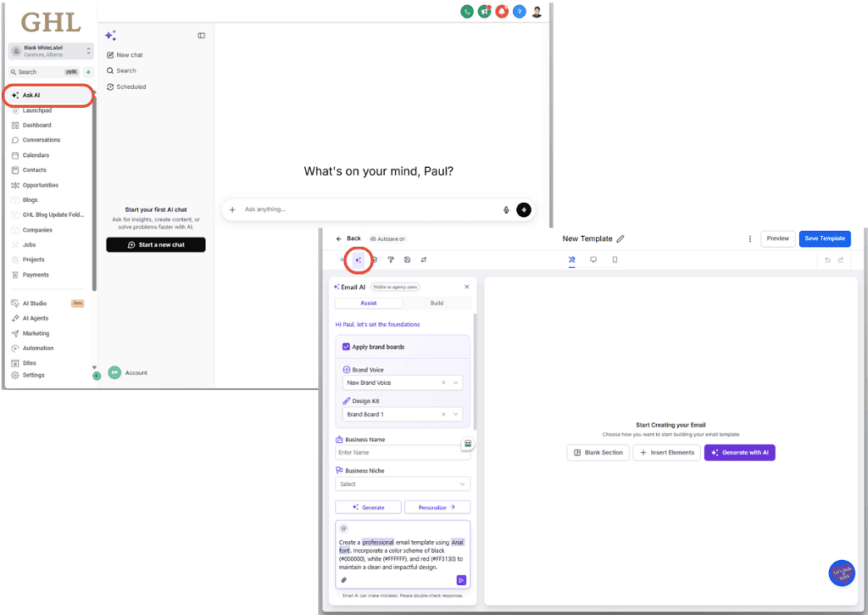Viewport: 868px width, 615px height.
Task: Open Calendars in the sidebar
Action: [36, 155]
